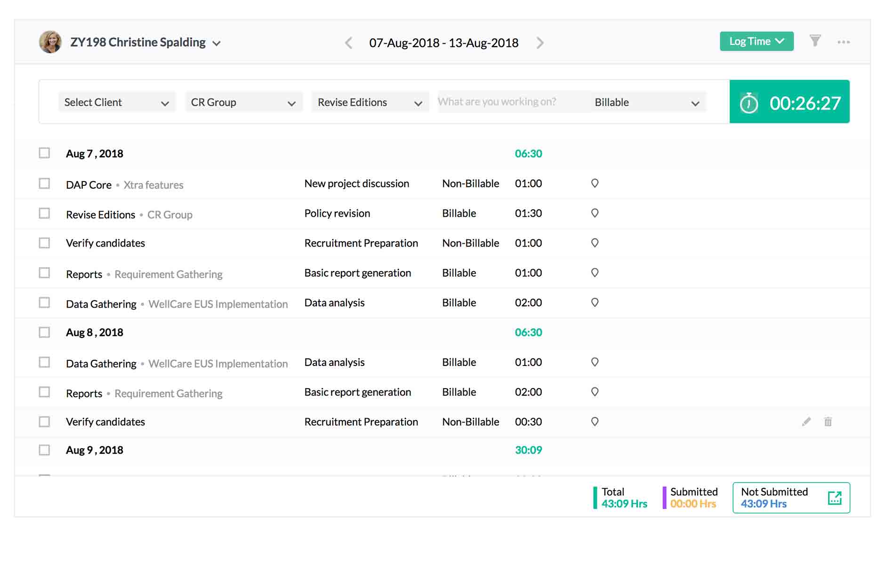Click the location pin on Policy revision entry

(x=594, y=213)
